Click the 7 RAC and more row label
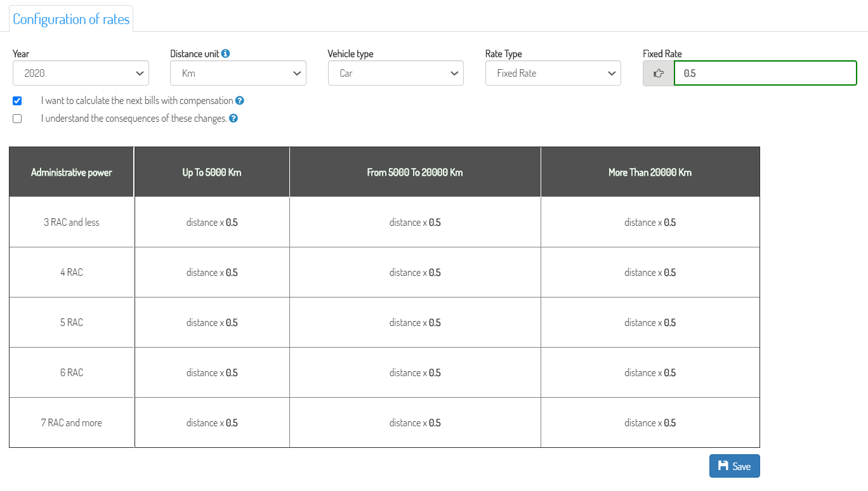Viewport: 868px width, 491px height. tap(72, 422)
